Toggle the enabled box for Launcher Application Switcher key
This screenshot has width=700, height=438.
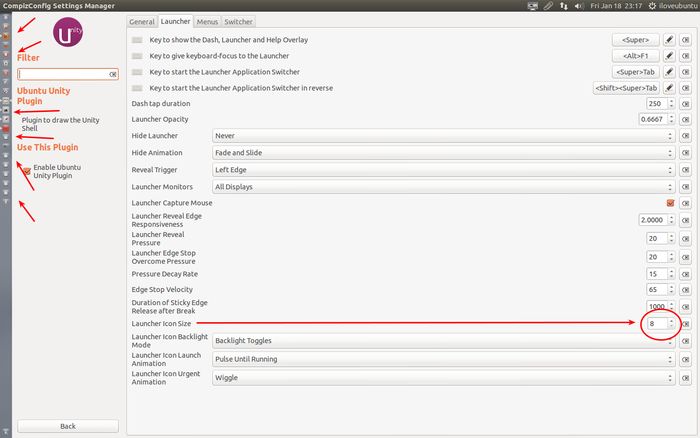coord(137,72)
